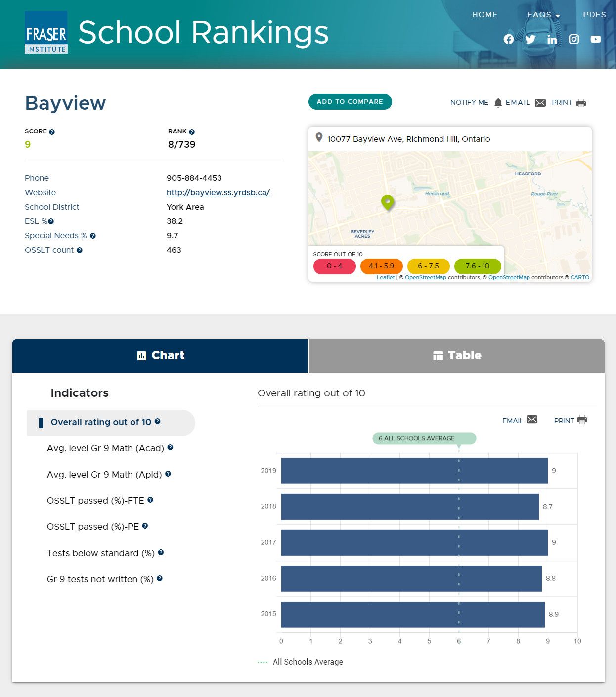Switch to the Table tab
This screenshot has width=616, height=697.
tap(456, 355)
